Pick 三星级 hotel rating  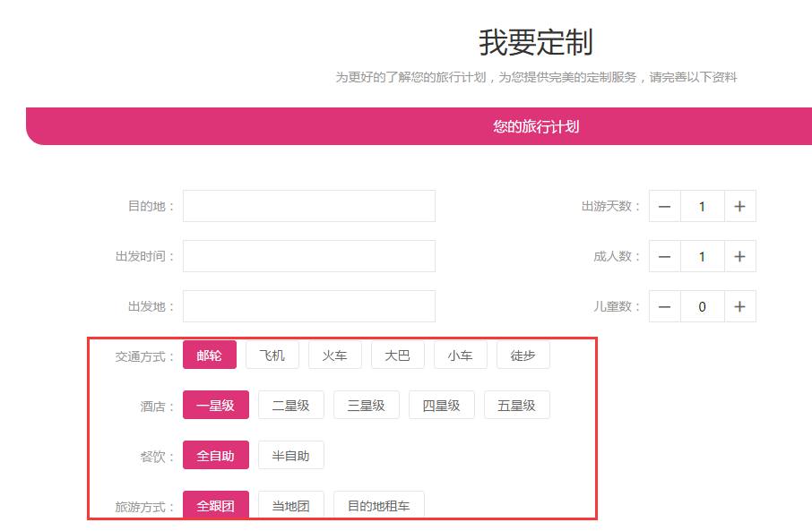click(366, 406)
